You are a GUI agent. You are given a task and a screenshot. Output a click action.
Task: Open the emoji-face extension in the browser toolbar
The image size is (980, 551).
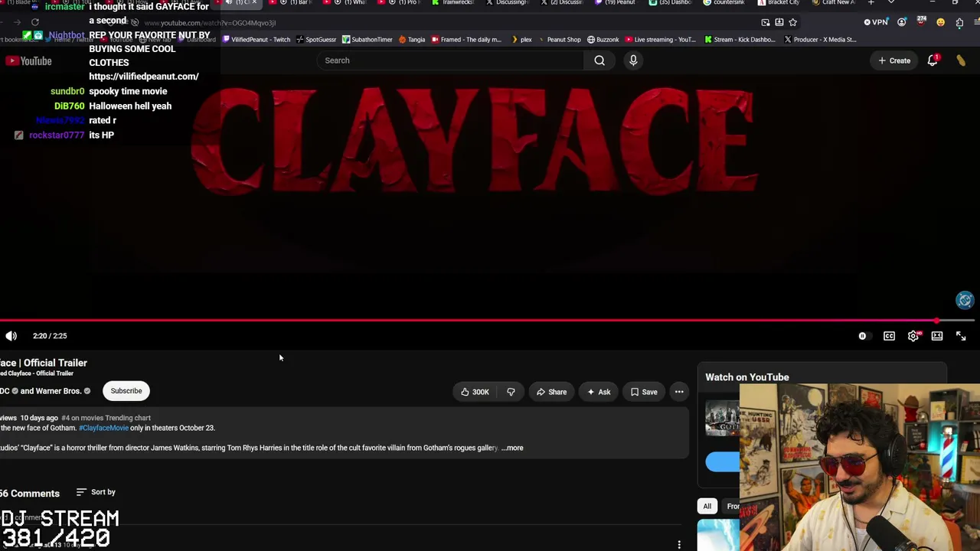click(x=940, y=22)
